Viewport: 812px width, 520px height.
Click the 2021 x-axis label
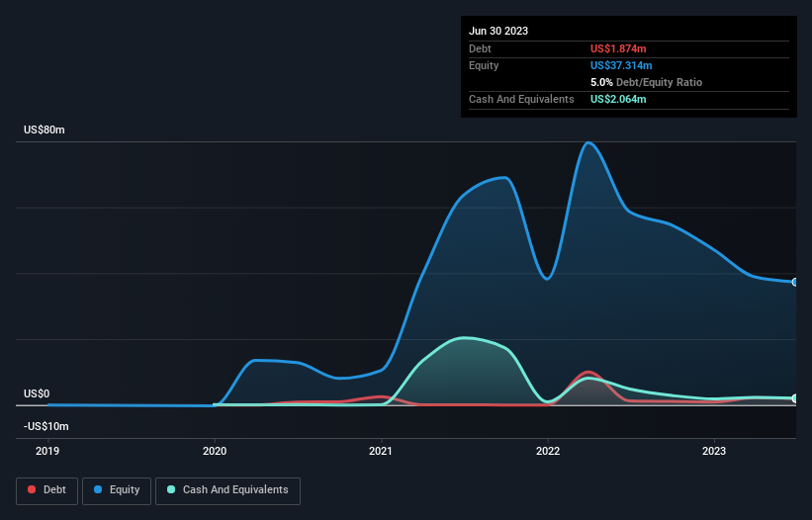pyautogui.click(x=381, y=451)
